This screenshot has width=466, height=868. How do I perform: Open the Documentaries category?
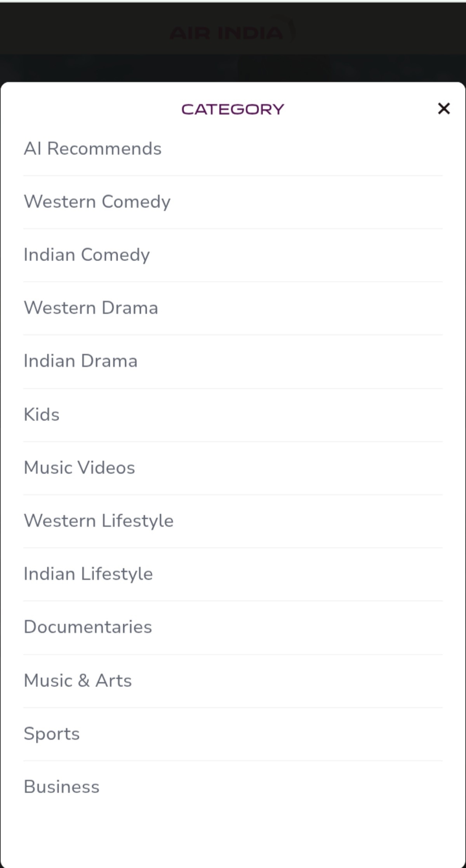click(x=88, y=627)
